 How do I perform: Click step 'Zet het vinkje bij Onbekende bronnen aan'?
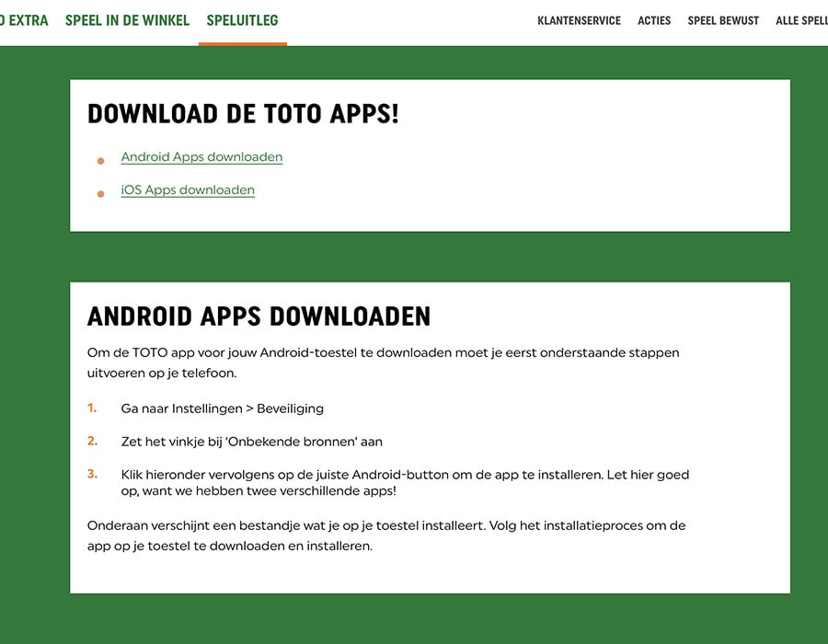pyautogui.click(x=251, y=442)
